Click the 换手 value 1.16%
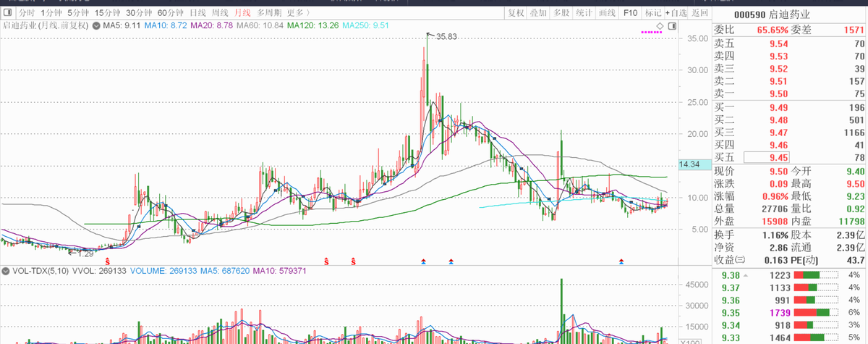 [774, 235]
